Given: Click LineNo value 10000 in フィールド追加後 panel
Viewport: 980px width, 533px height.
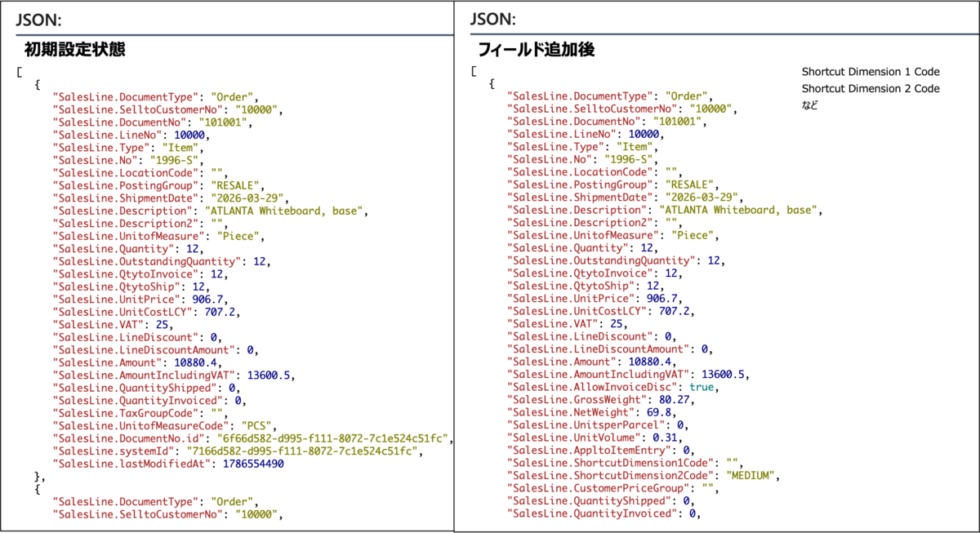Looking at the screenshot, I should (645, 134).
